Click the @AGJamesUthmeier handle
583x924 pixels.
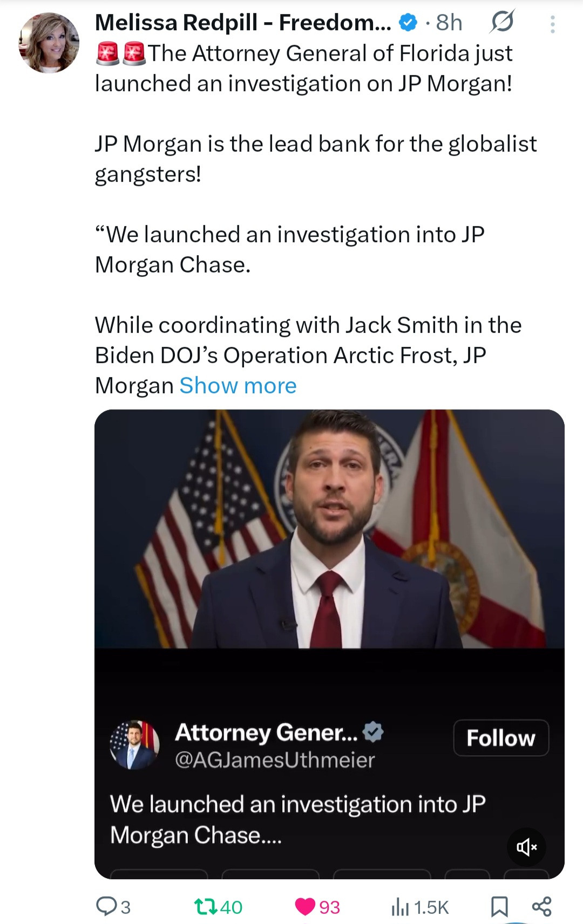[x=275, y=760]
